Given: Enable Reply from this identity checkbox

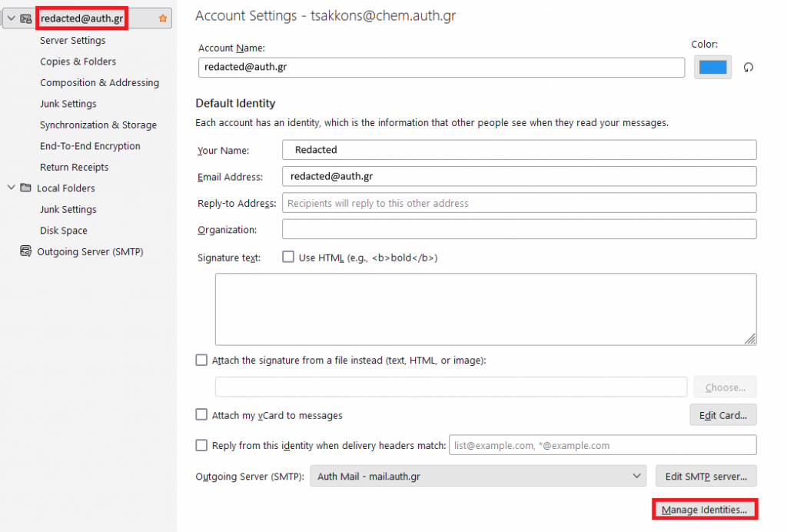Looking at the screenshot, I should tap(201, 445).
